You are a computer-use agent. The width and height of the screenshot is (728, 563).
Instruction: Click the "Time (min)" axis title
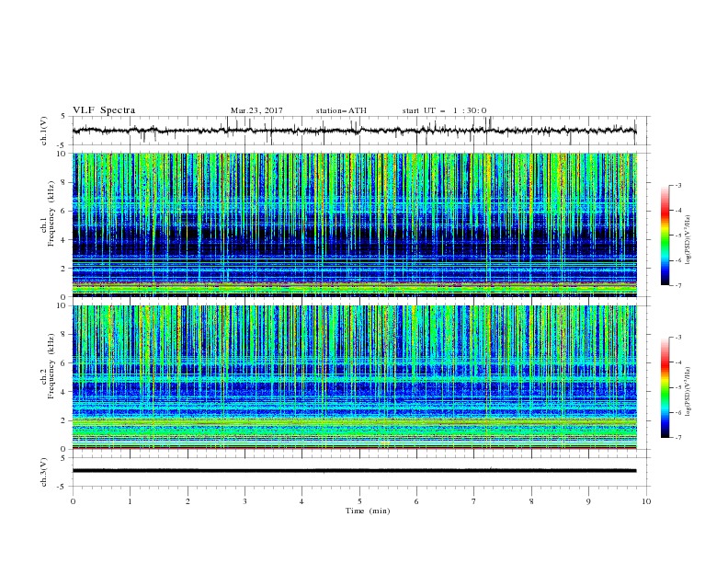[368, 511]
